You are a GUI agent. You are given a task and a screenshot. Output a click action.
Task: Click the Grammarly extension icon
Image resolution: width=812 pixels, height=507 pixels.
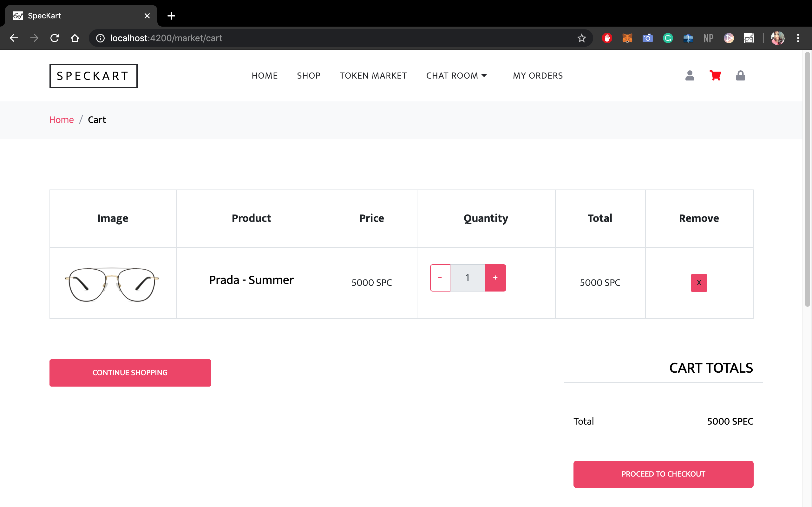point(668,38)
